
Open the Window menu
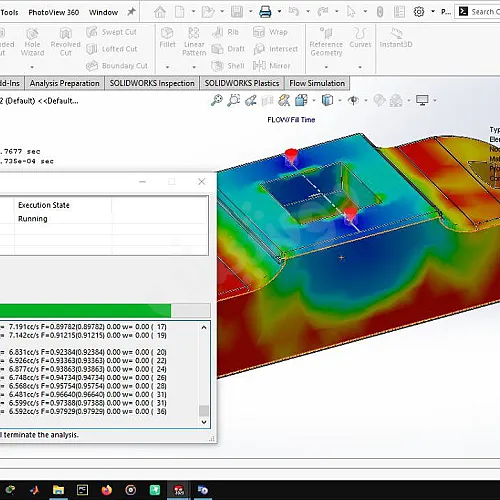pyautogui.click(x=103, y=12)
